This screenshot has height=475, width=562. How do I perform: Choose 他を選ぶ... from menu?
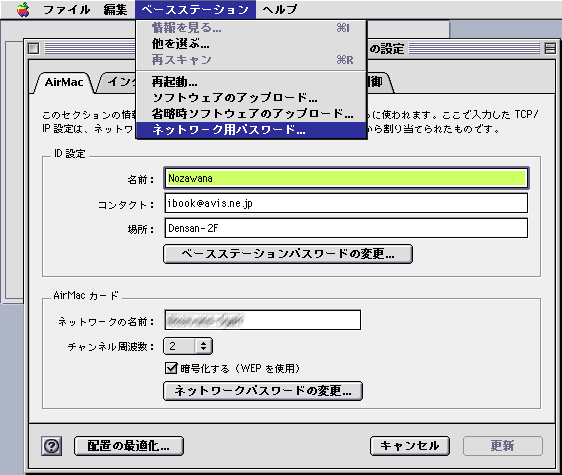click(251, 44)
